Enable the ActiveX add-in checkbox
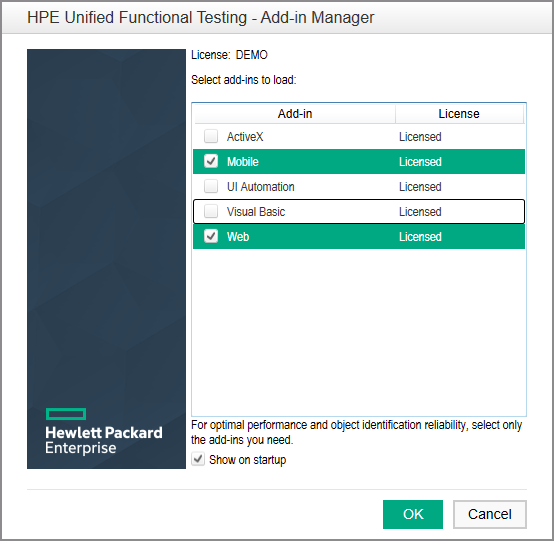Viewport: 554px width, 541px height. pyautogui.click(x=211, y=136)
